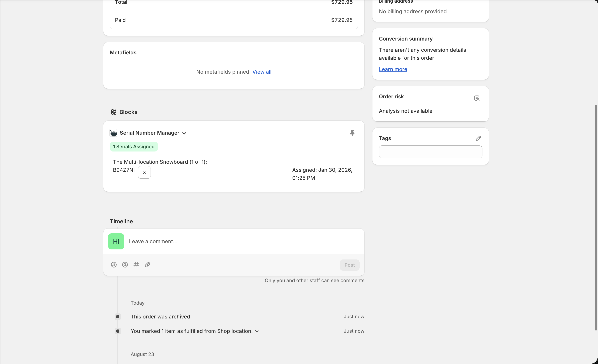Expand fulfillment details for Shop location
This screenshot has height=364, width=598.
[x=257, y=331]
